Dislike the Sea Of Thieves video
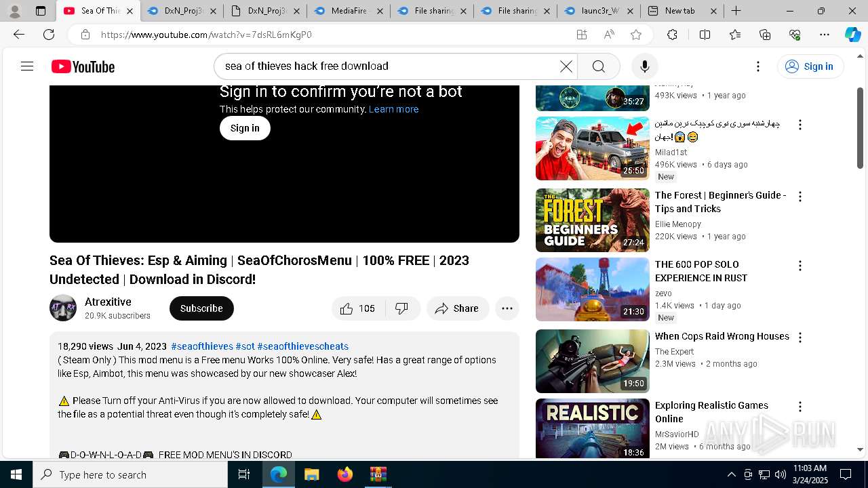The height and width of the screenshot is (488, 868). click(402, 308)
